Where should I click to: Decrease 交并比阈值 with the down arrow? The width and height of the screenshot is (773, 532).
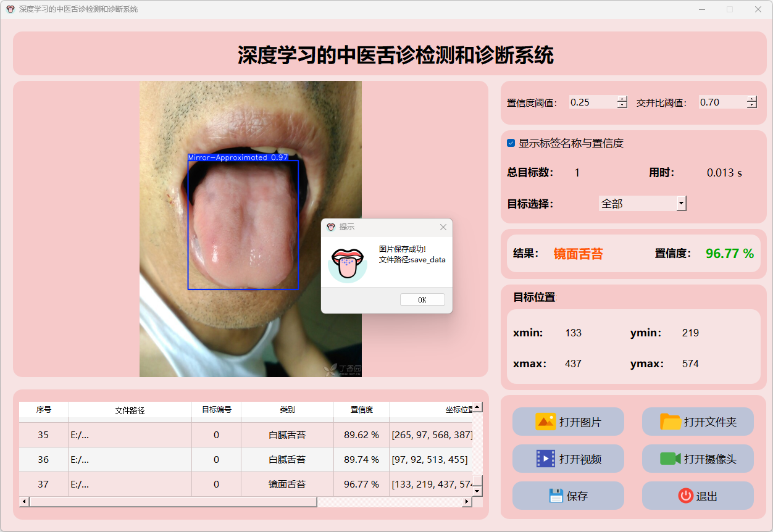click(x=751, y=106)
